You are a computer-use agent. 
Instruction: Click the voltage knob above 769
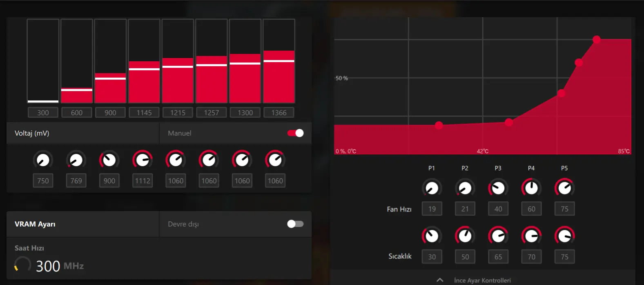click(76, 160)
